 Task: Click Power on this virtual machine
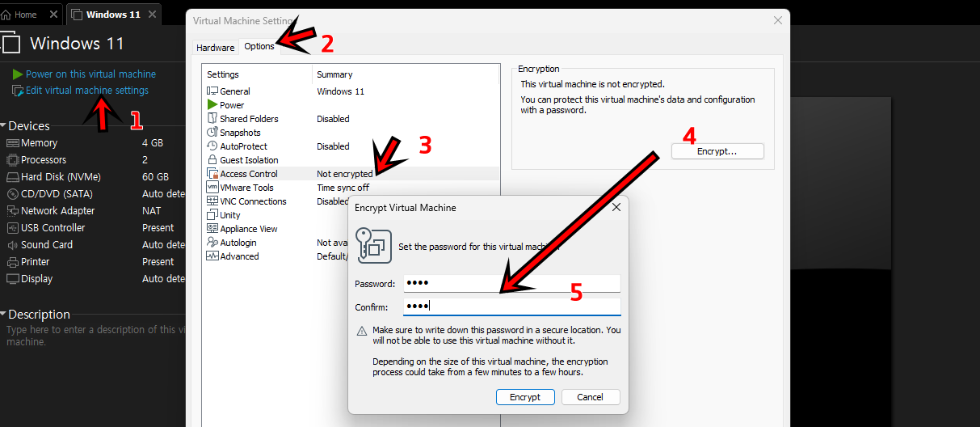tap(90, 74)
